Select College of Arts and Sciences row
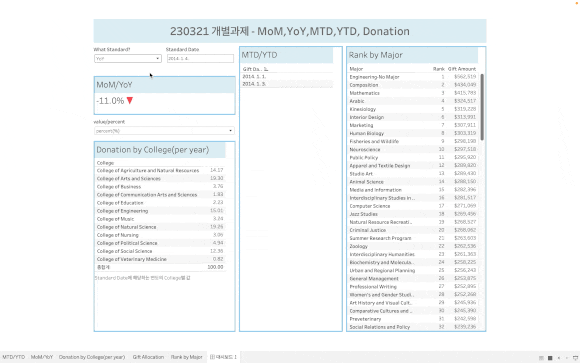This screenshot has width=580, height=363. pos(160,179)
